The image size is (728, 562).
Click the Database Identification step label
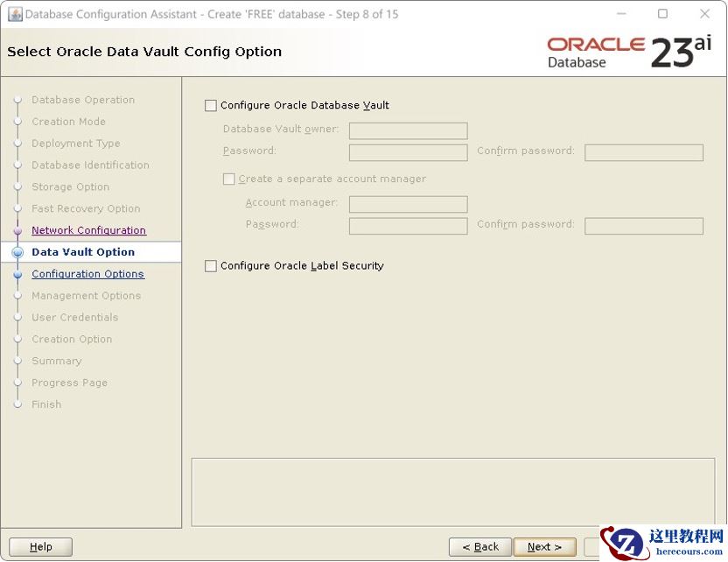[90, 165]
